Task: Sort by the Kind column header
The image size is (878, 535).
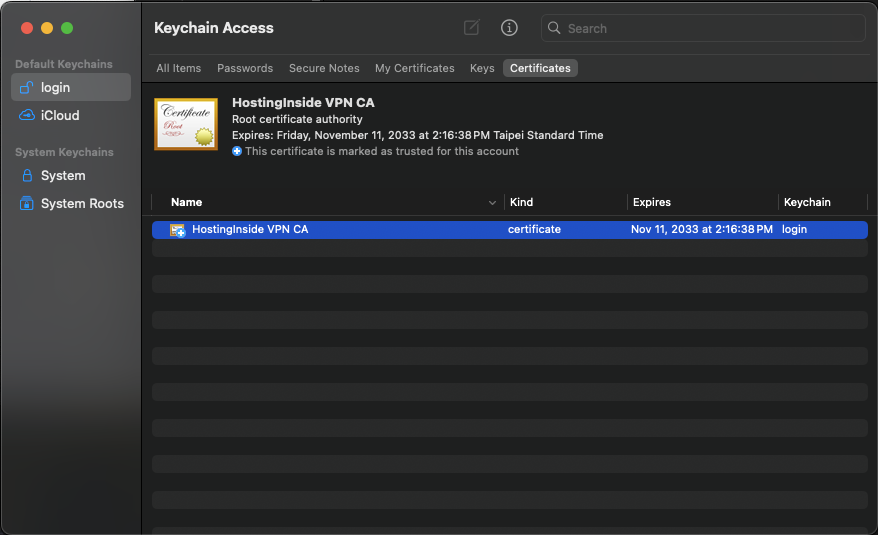Action: [x=521, y=202]
